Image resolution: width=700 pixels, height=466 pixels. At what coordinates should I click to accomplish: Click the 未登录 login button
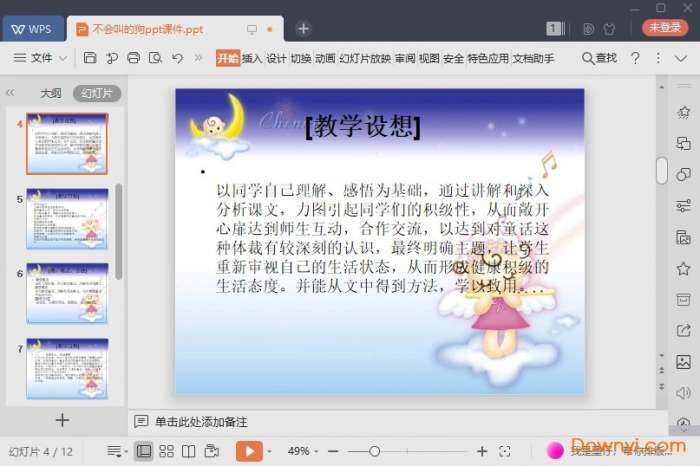click(x=665, y=28)
